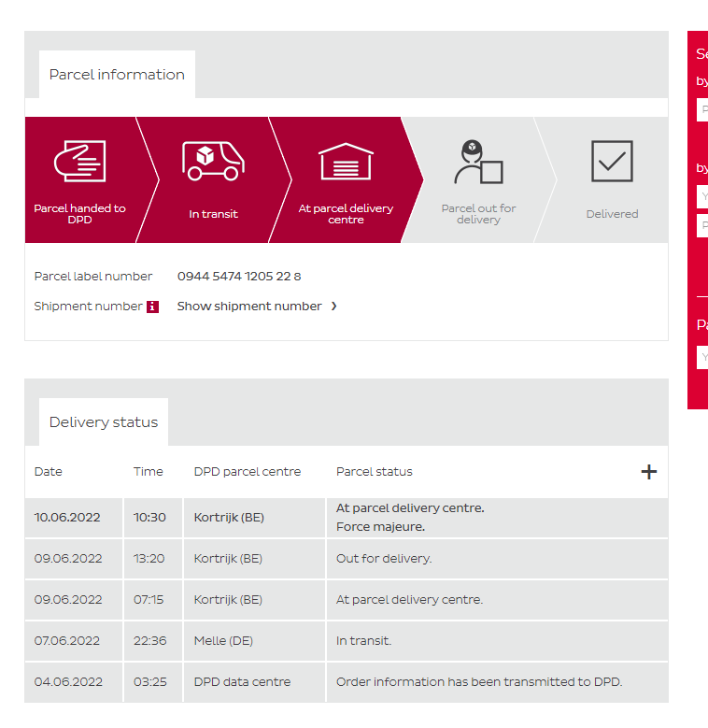Image resolution: width=708 pixels, height=728 pixels.
Task: Click the Parcel handed to DPD hand icon
Action: (x=79, y=161)
